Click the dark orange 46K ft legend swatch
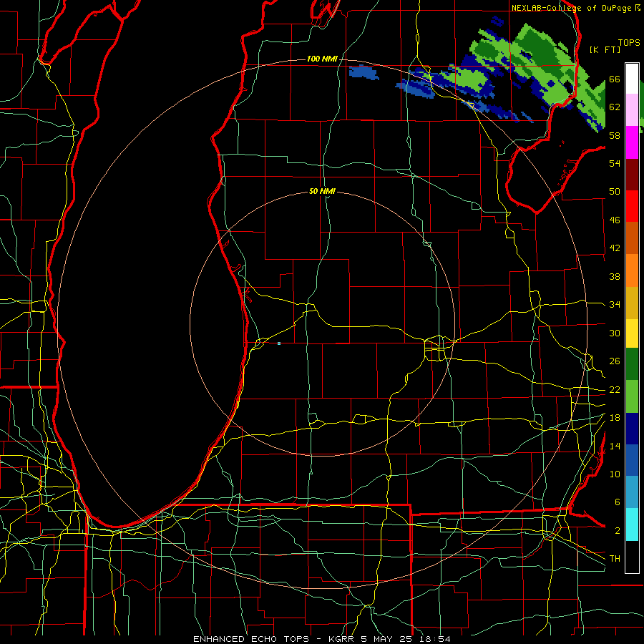 coord(632,238)
